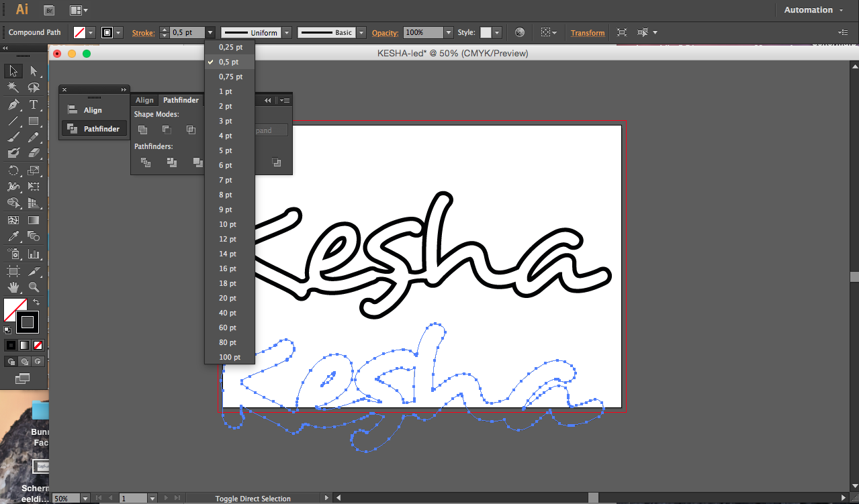Click Intersect shape mode icon
Screen dimensions: 859x504
[191, 130]
